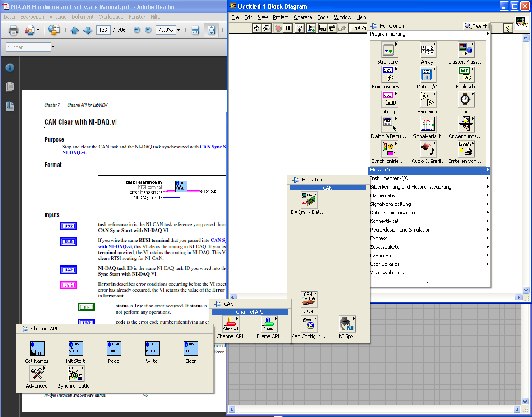The width and height of the screenshot is (532, 417).
Task: Click the Abort Execution button
Action: coord(278,28)
